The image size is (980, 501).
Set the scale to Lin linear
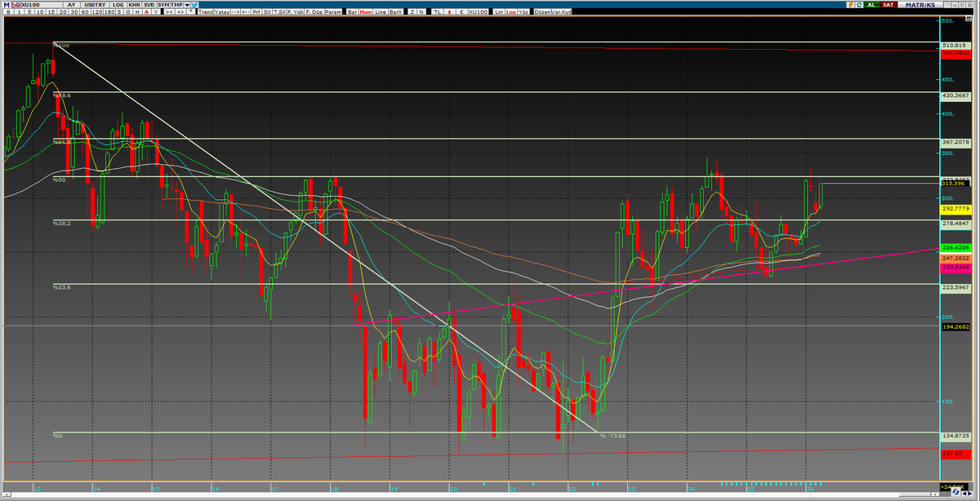(498, 12)
